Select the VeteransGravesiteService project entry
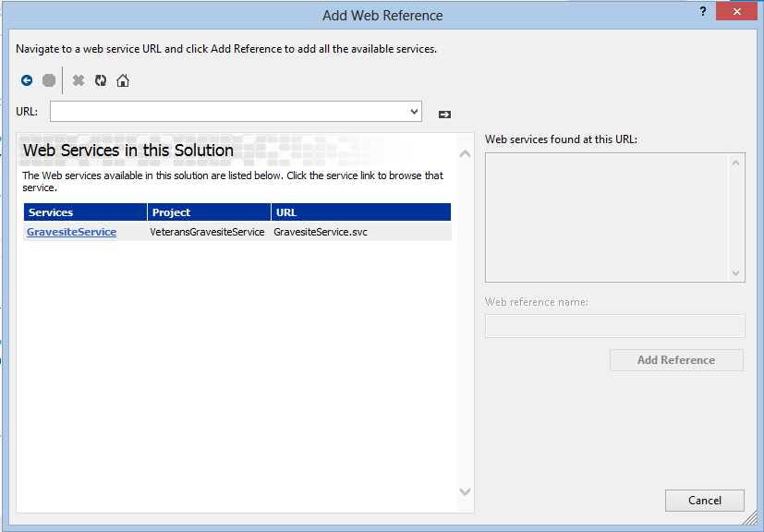Viewport: 764px width, 532px height. 210,232
